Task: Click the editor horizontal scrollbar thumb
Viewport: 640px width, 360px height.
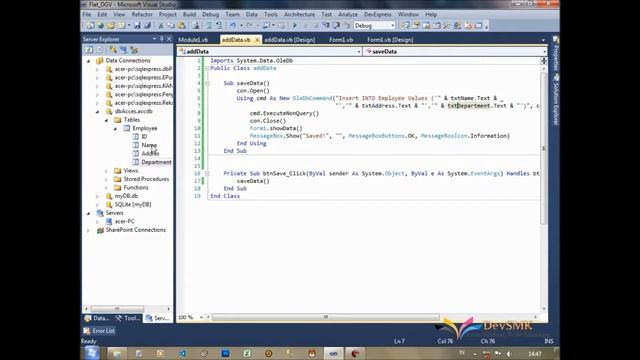Action: click(x=326, y=317)
